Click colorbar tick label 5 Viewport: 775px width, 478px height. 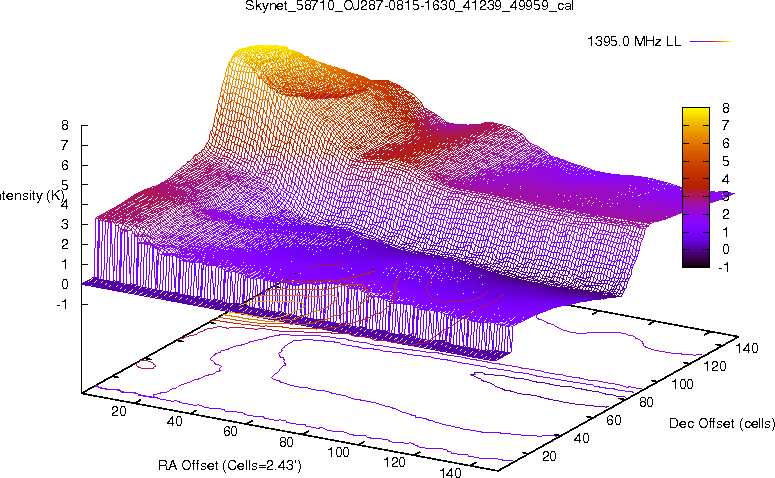pos(726,161)
